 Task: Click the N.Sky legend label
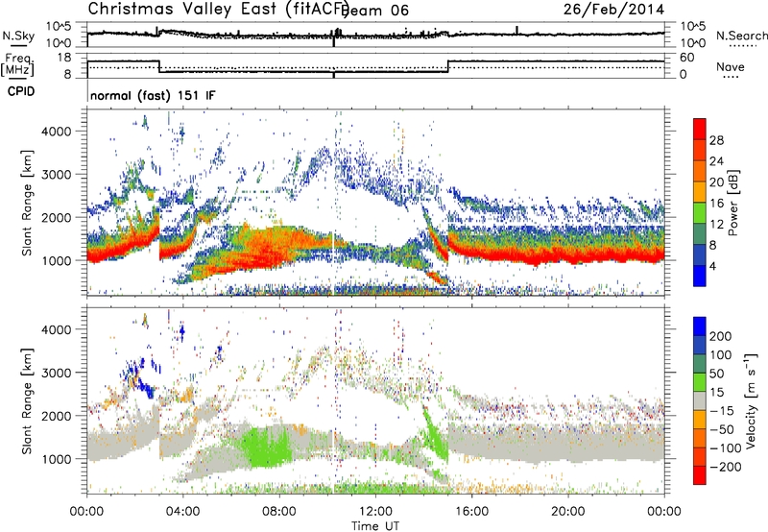(18, 36)
